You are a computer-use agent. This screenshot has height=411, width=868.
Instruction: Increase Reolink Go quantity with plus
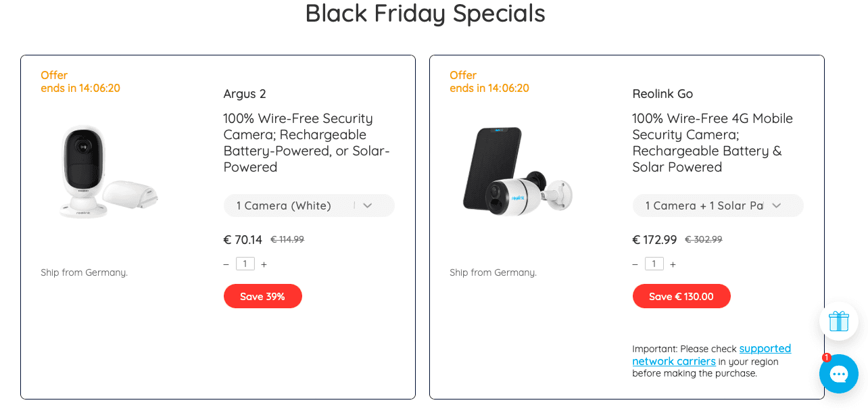673,264
